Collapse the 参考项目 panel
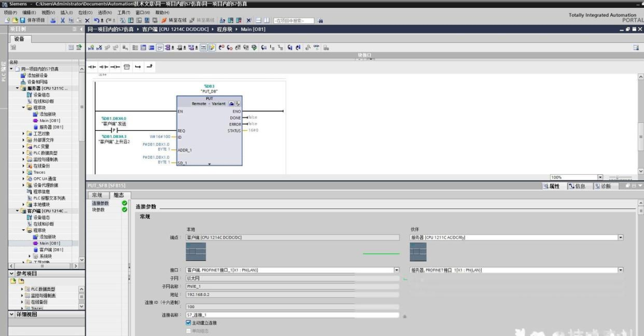 [x=11, y=273]
